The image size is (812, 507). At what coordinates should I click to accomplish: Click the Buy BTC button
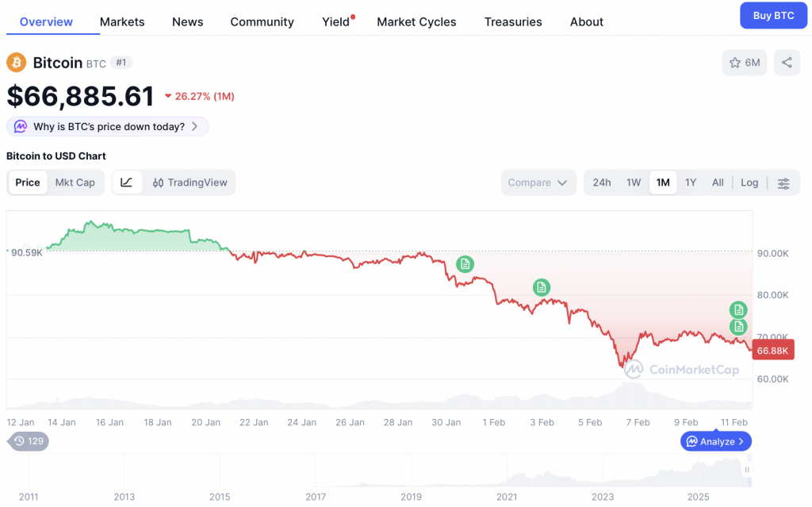[x=773, y=15]
